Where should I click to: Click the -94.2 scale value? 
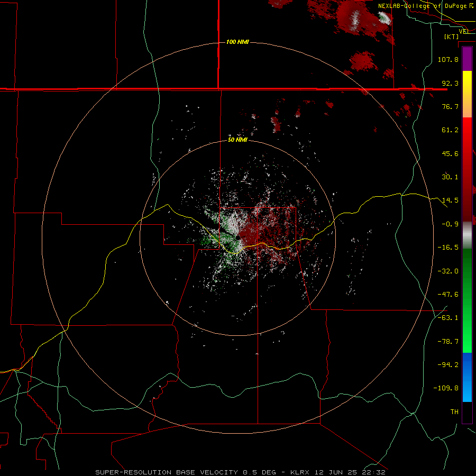click(x=448, y=365)
